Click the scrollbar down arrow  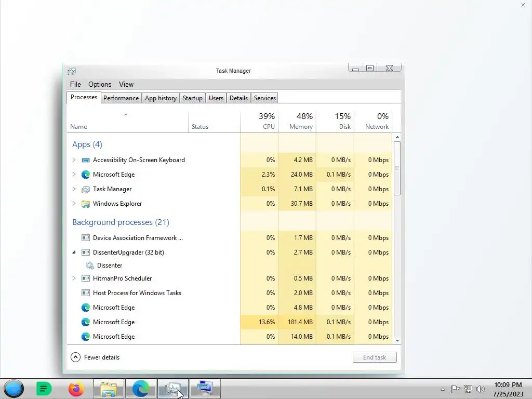click(x=397, y=341)
